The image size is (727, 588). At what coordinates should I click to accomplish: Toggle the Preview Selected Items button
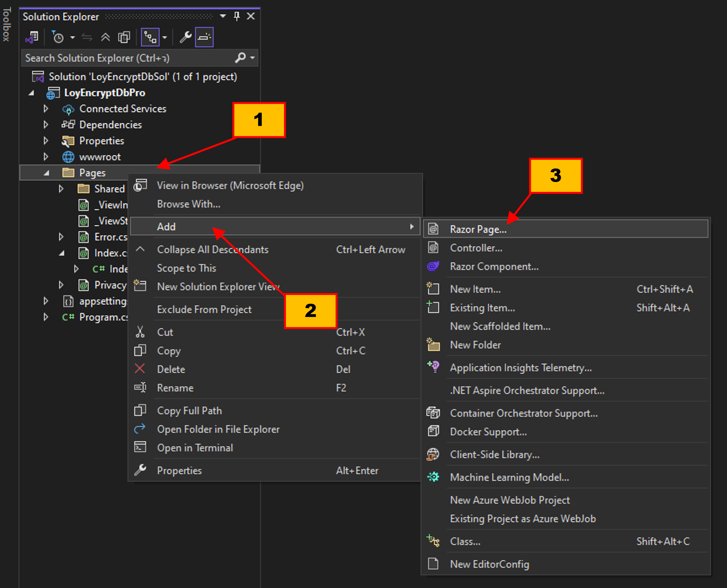[204, 37]
